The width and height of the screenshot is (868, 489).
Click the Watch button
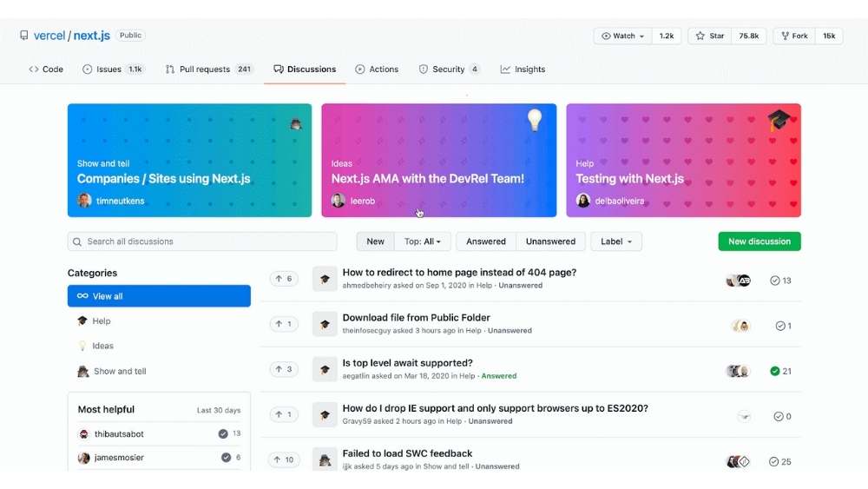click(622, 36)
